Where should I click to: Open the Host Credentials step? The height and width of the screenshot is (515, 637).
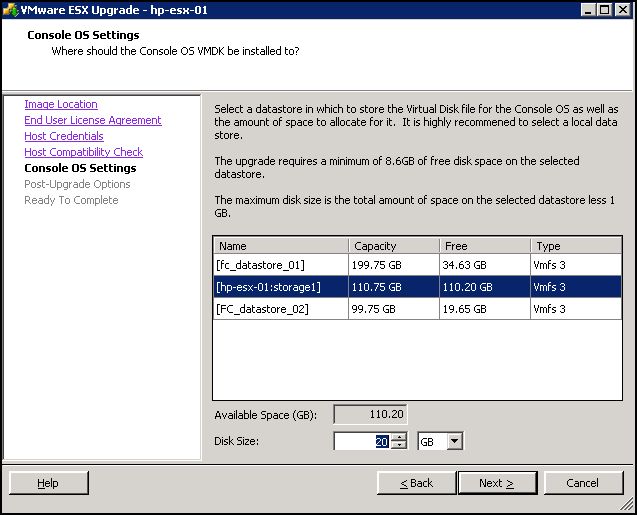64,136
